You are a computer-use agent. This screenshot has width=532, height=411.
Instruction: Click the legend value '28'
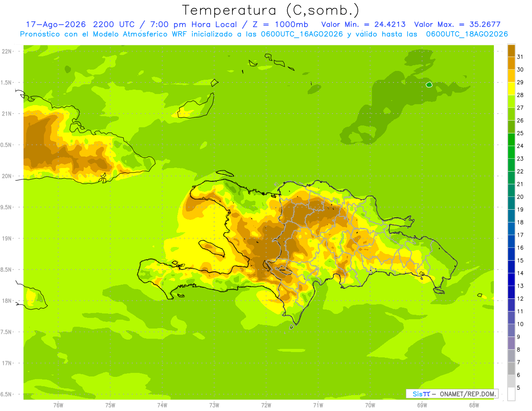pyautogui.click(x=520, y=95)
